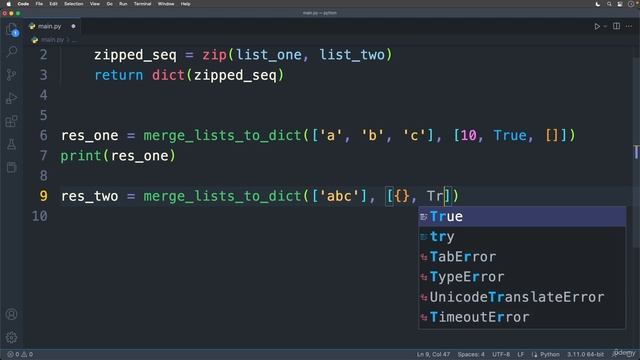Image resolution: width=640 pixels, height=360 pixels.
Task: Click 'return' keyword on line 3
Action: 119,75
